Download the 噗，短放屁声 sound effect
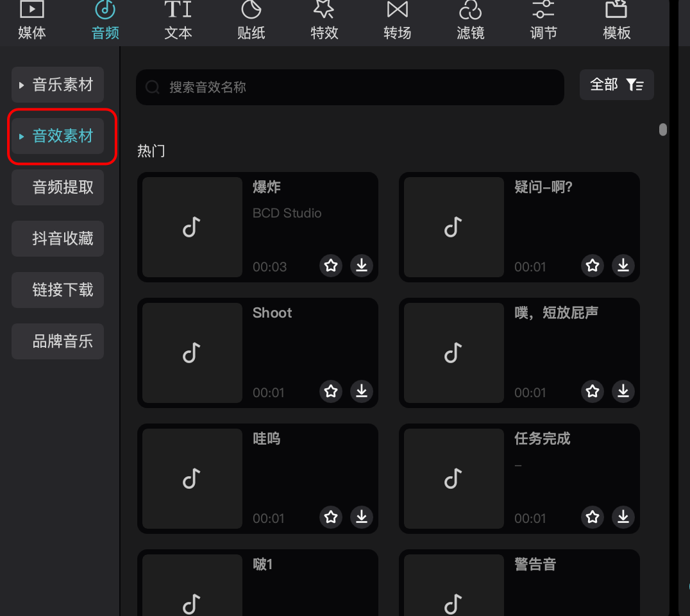690x616 pixels. [x=623, y=391]
